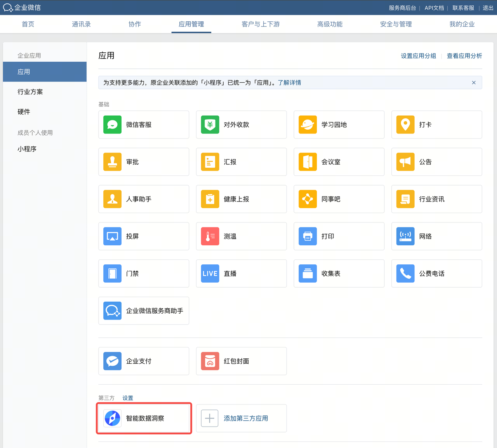Go to the 安全与管理 tab

[x=396, y=24]
